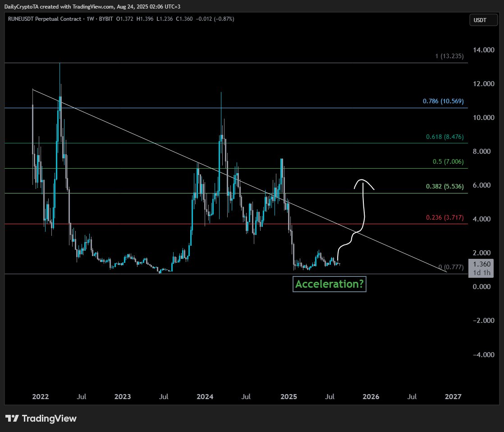Click price axis label 14.000

tap(484, 50)
